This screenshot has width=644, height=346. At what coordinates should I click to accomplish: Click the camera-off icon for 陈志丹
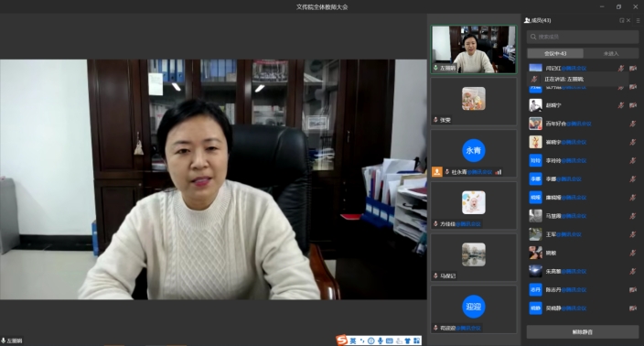pyautogui.click(x=633, y=289)
